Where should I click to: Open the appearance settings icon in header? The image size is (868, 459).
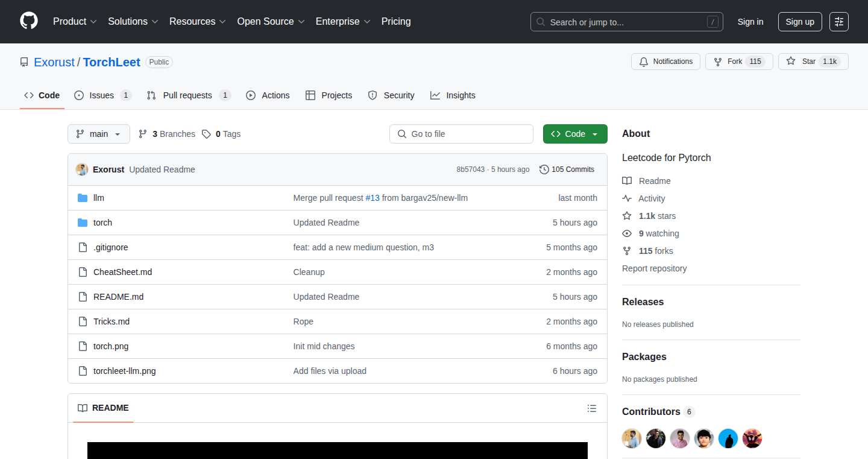point(839,22)
